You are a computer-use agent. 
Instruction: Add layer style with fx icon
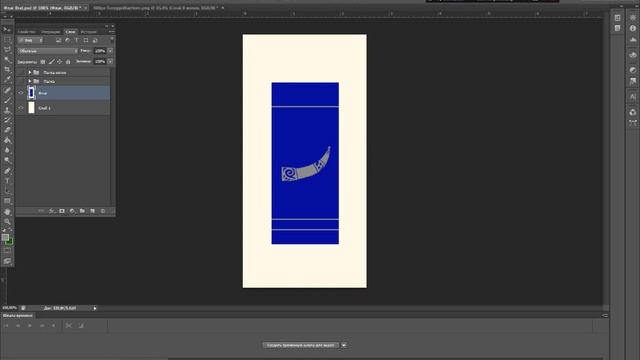coord(52,211)
